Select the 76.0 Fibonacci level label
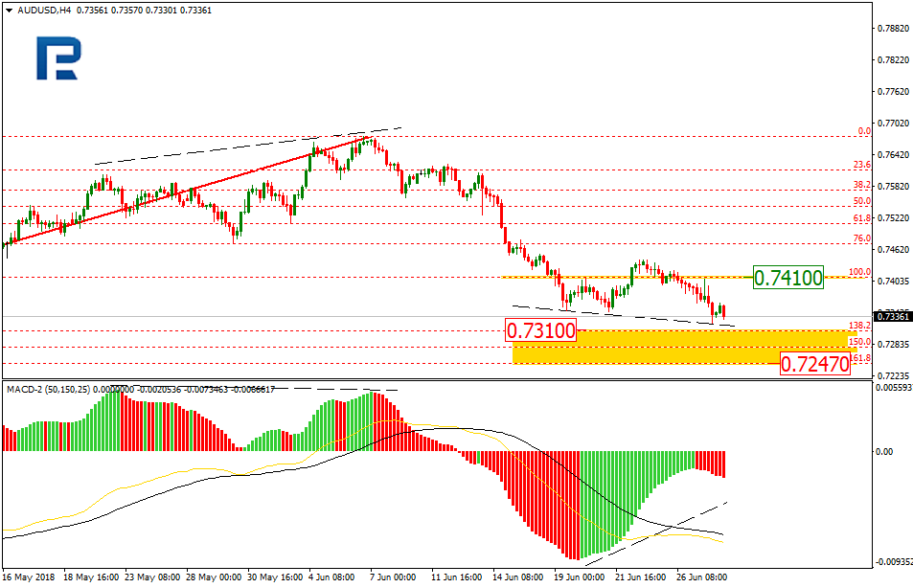913x588 pixels. coord(861,238)
